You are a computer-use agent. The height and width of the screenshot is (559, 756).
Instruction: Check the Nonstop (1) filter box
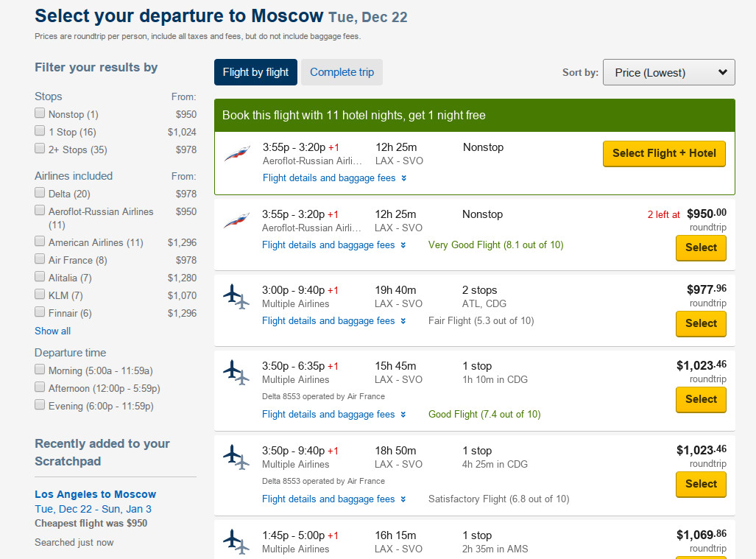click(40, 113)
